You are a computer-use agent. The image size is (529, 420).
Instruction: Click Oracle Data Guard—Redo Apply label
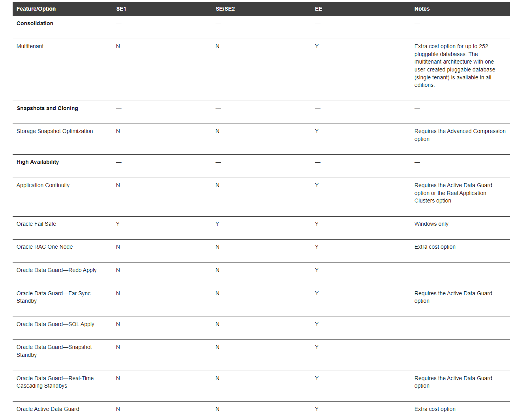56,270
